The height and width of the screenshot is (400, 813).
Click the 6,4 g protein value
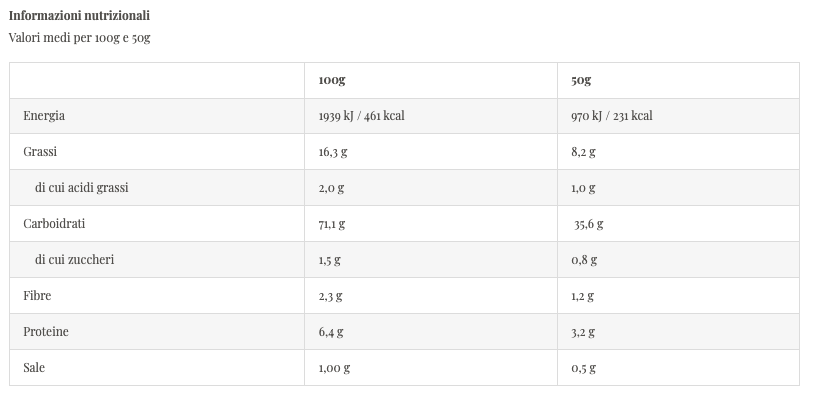point(330,332)
